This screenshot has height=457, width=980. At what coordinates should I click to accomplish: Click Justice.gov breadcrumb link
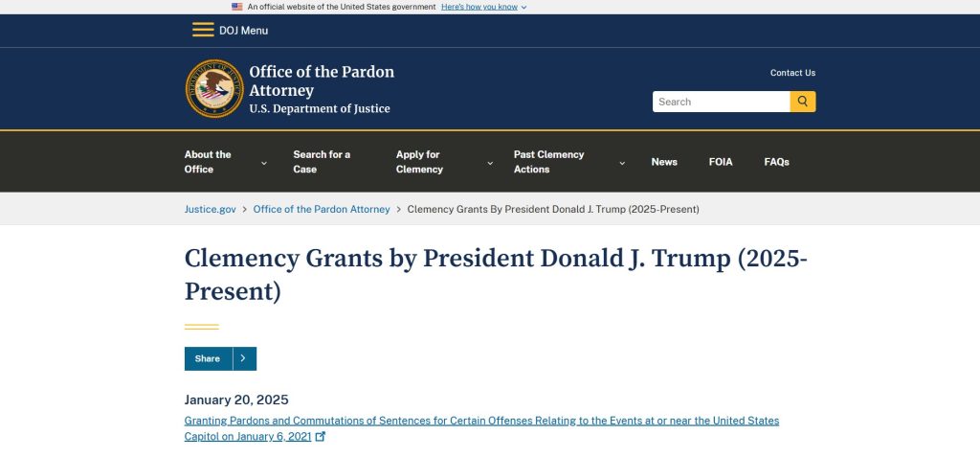coord(210,209)
